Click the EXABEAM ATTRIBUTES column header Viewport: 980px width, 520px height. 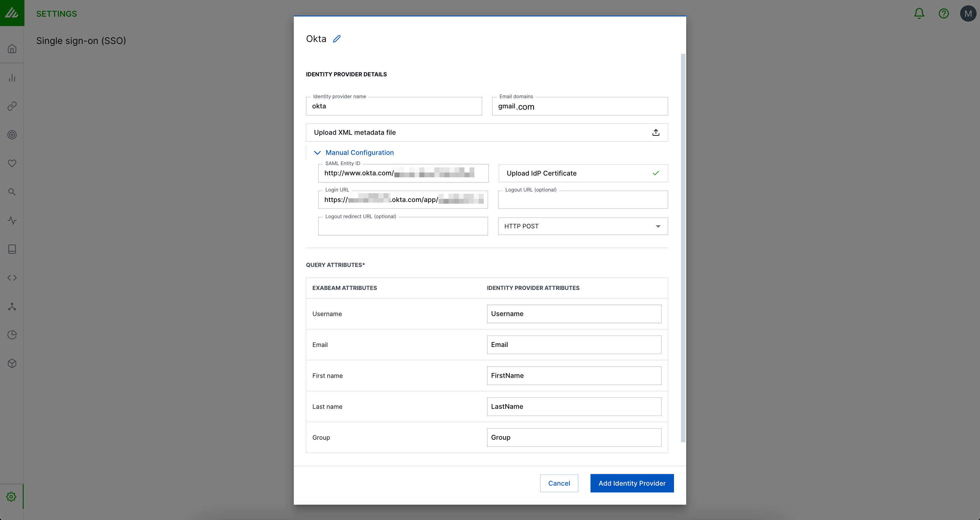(x=345, y=288)
